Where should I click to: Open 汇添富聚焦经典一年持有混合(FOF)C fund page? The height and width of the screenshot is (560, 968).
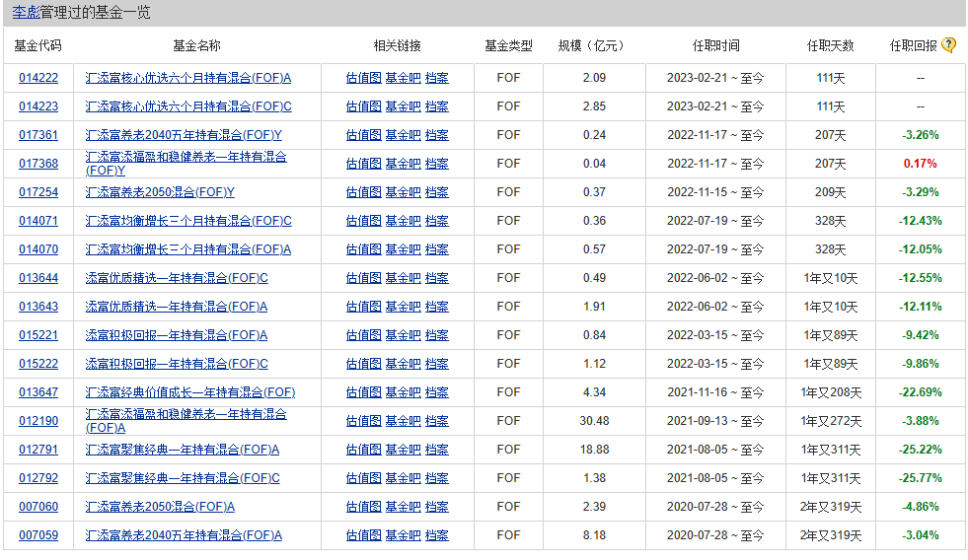coord(183,478)
